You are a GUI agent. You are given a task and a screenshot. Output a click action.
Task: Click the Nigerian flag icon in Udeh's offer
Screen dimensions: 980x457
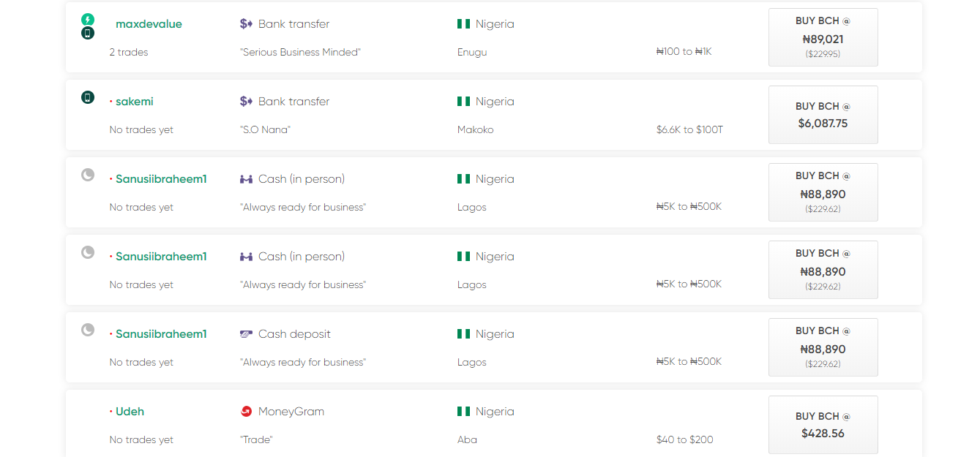point(463,412)
